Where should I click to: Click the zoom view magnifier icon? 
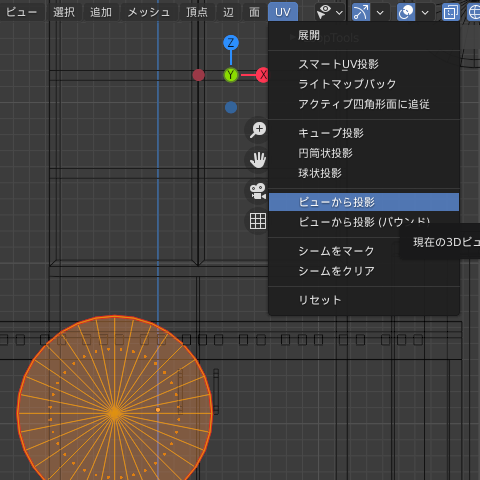point(258,130)
